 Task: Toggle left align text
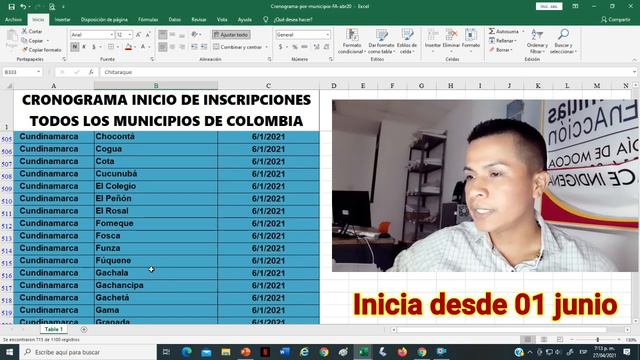162,47
